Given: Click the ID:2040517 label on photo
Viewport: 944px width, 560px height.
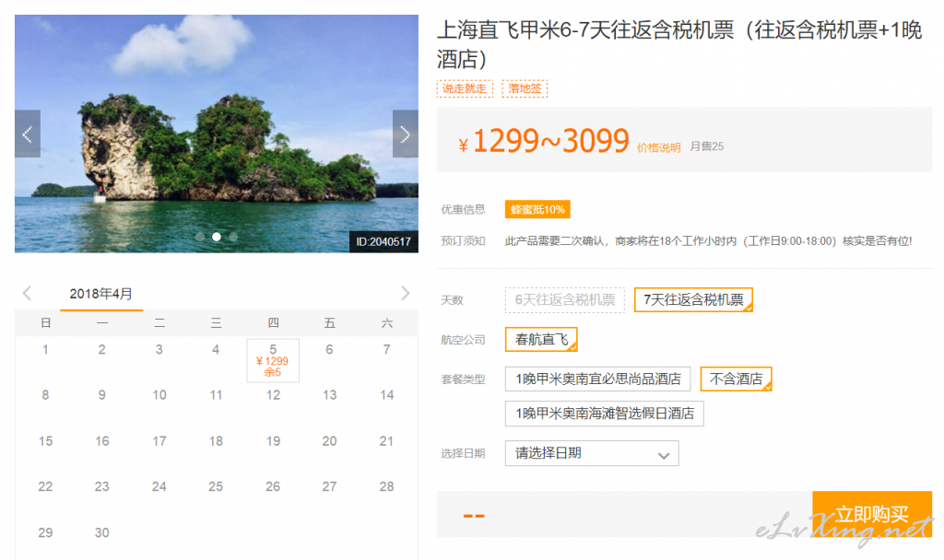Looking at the screenshot, I should click(x=383, y=242).
